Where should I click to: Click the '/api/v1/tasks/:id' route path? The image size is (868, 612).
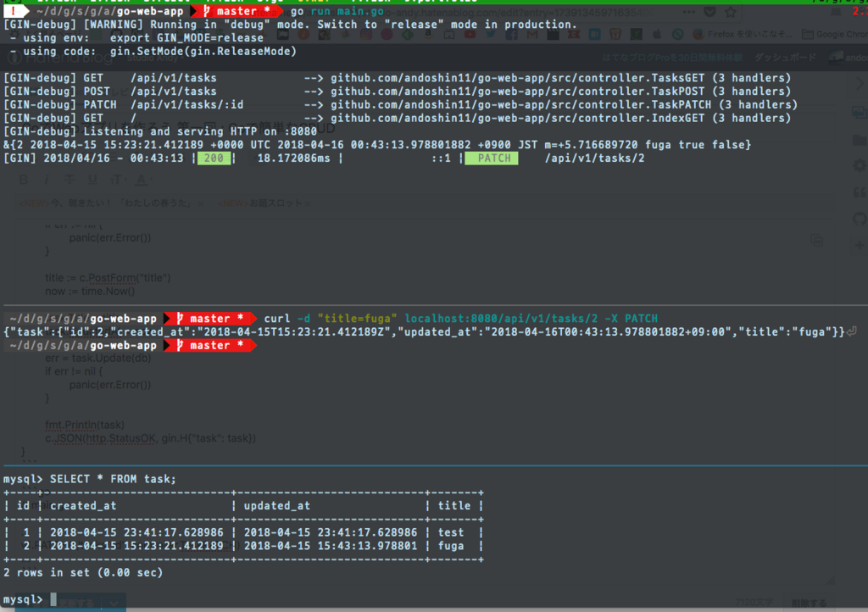click(x=186, y=104)
